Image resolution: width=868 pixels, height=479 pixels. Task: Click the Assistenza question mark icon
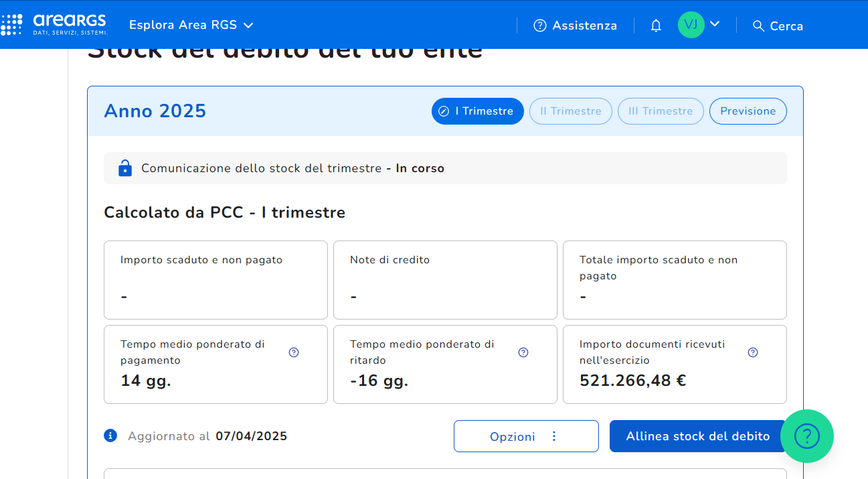tap(540, 25)
